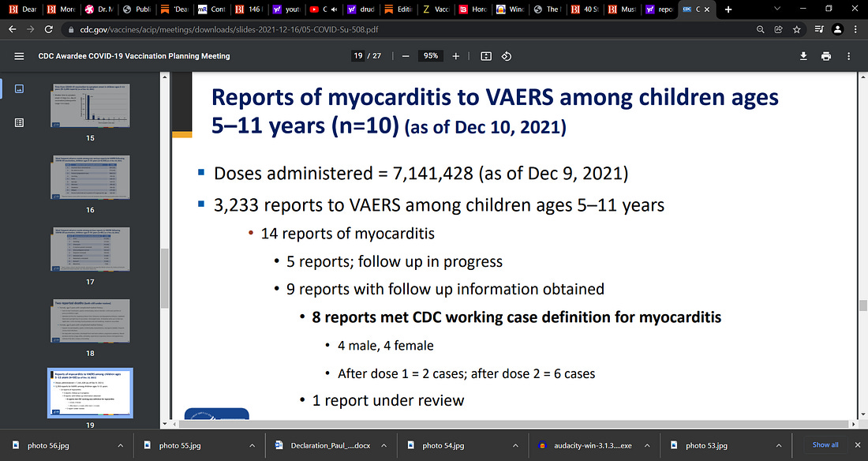
Task: Click the fit to page icon
Action: [486, 56]
